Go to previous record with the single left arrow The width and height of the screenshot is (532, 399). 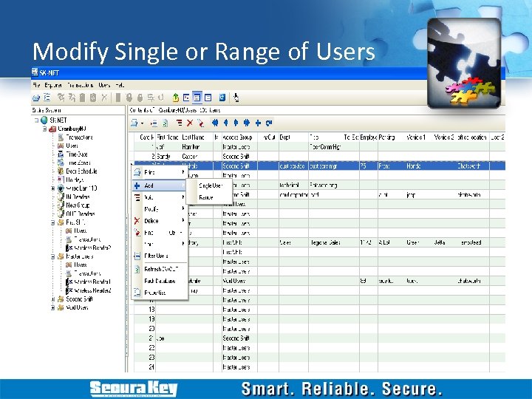pos(226,123)
